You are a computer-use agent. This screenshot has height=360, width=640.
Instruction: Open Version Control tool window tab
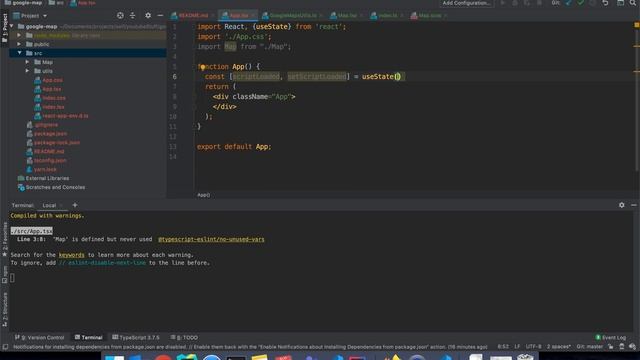40,338
